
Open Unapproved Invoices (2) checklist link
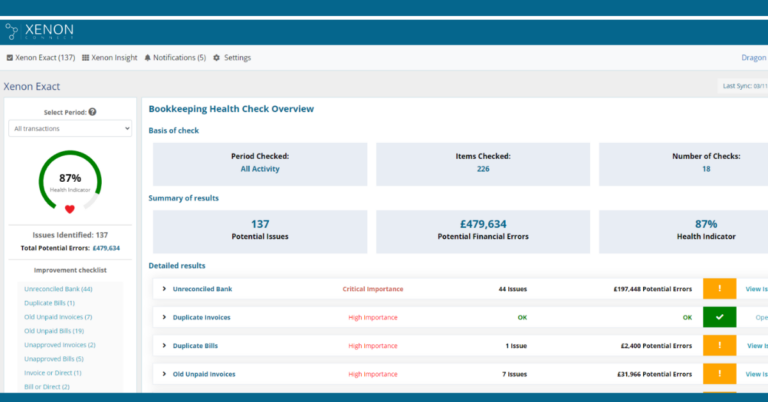click(x=60, y=345)
